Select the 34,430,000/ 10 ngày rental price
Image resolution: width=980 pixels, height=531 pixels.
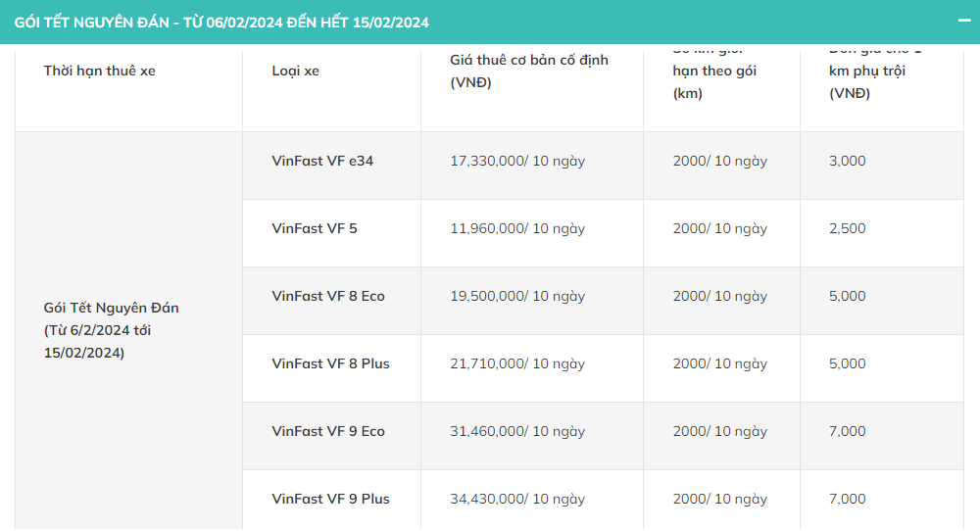pyautogui.click(x=517, y=499)
